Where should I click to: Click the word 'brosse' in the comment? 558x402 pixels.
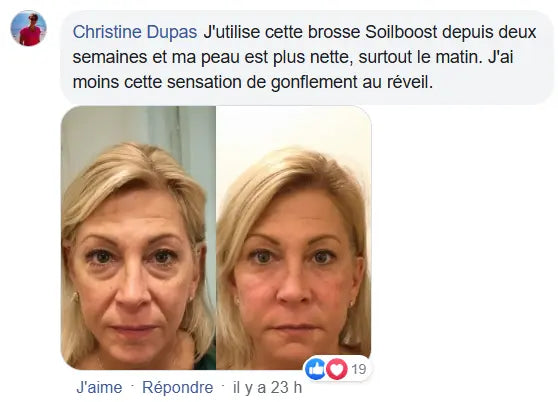pos(334,32)
